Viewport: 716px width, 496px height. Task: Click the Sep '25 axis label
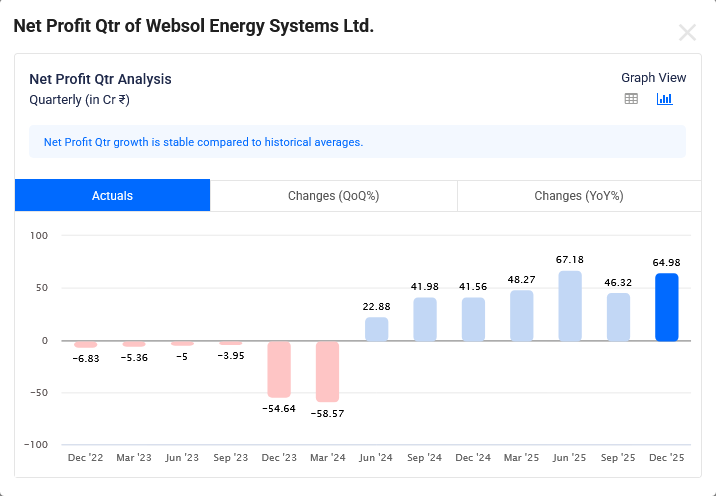click(x=618, y=457)
